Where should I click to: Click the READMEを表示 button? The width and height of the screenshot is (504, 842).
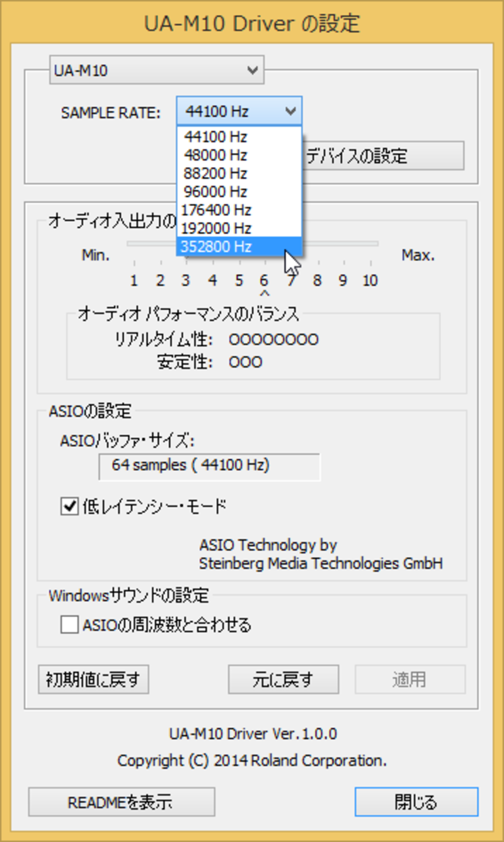pos(122,802)
